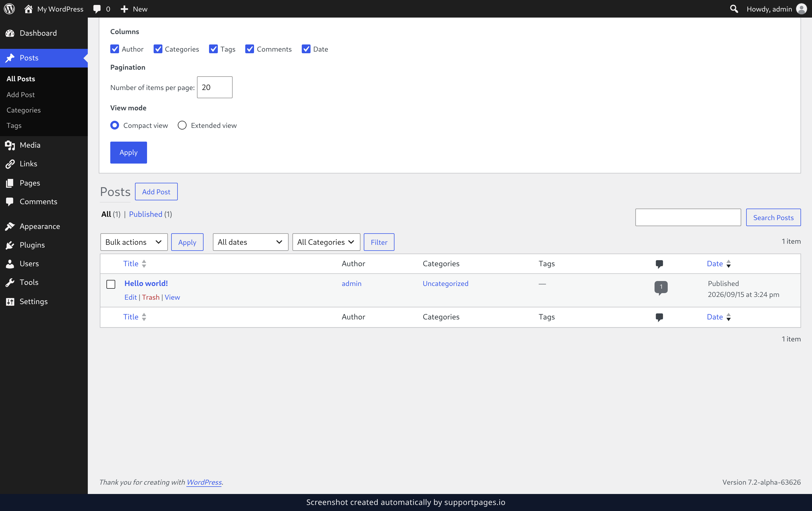The height and width of the screenshot is (511, 812).
Task: Click the search magnifier in admin bar
Action: 734,9
